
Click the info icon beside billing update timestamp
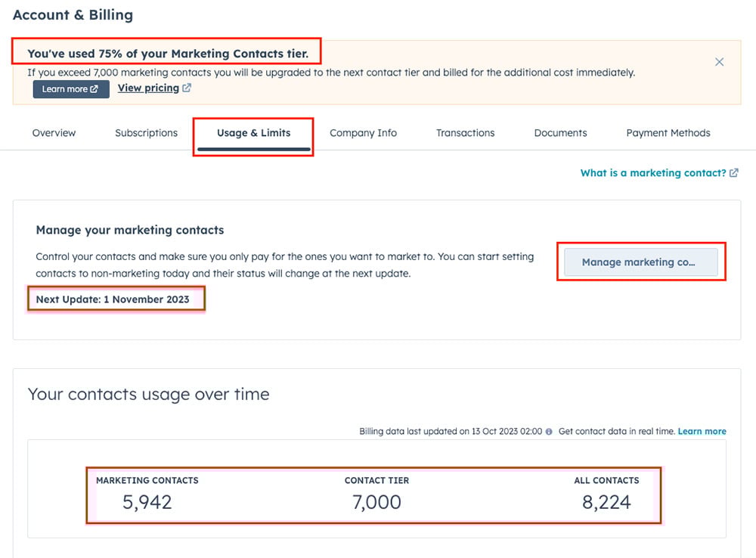coord(549,431)
